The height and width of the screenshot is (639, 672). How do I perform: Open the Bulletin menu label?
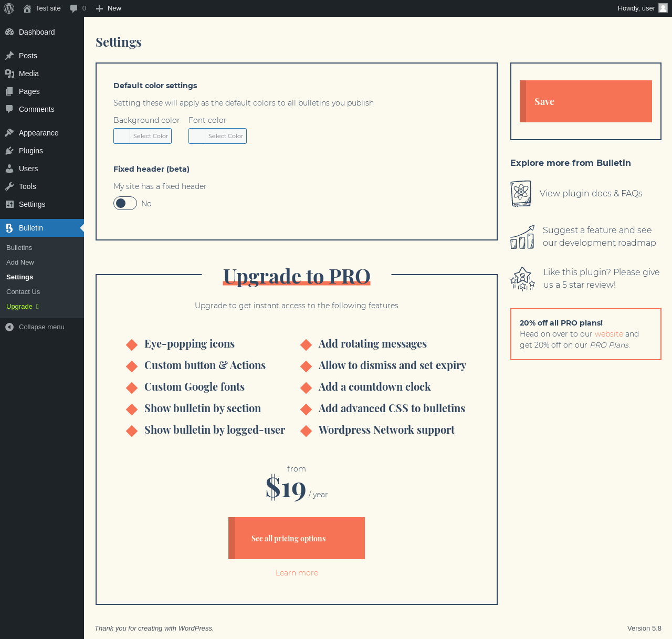[x=31, y=228]
